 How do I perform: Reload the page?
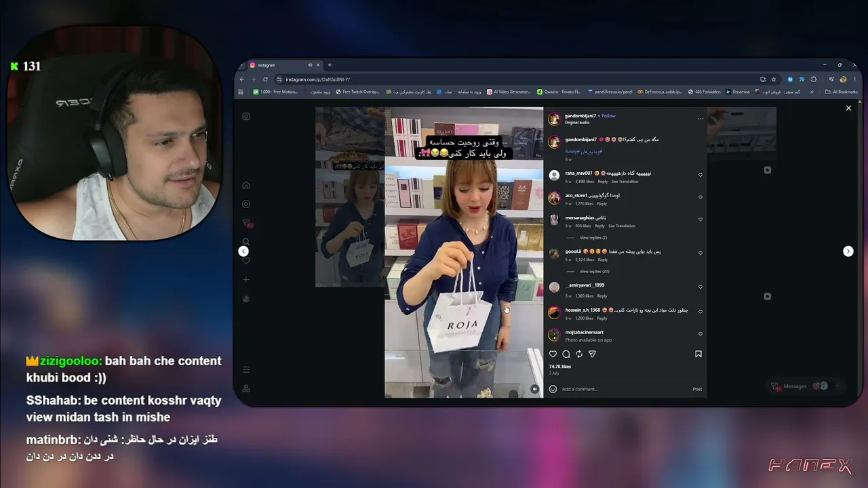(x=265, y=79)
